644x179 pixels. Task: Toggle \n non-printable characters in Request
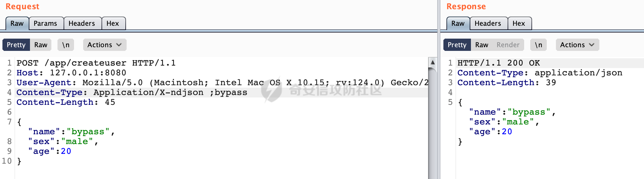coord(66,45)
